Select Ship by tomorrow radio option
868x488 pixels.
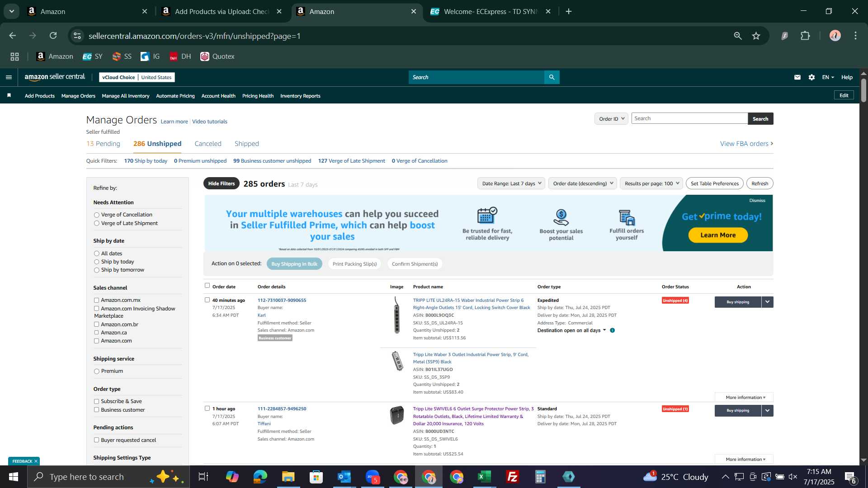click(96, 270)
